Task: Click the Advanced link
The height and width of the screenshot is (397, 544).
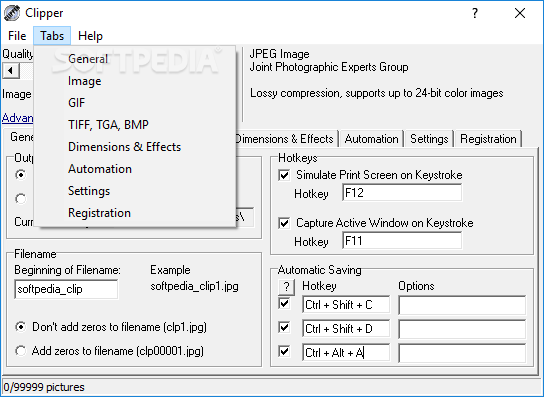Action: point(18,118)
